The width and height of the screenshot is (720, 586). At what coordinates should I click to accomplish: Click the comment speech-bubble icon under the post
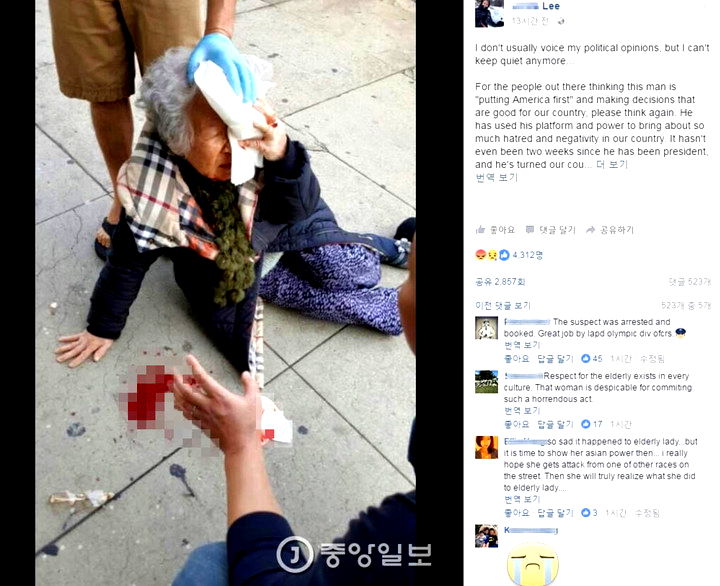click(530, 230)
